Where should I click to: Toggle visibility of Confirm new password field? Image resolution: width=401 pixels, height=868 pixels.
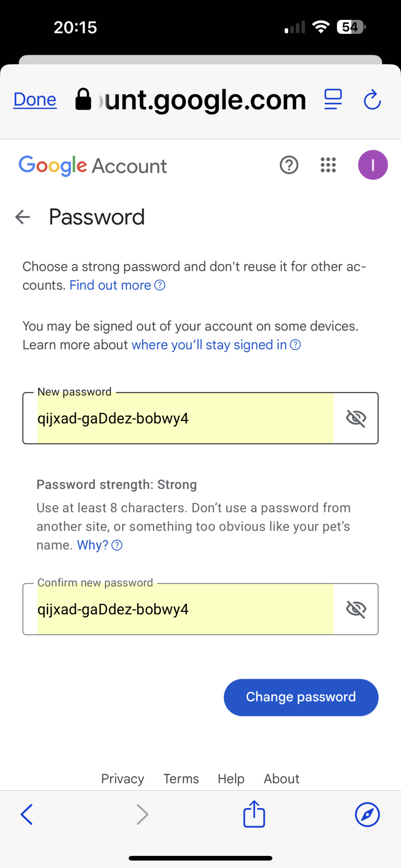tap(356, 609)
